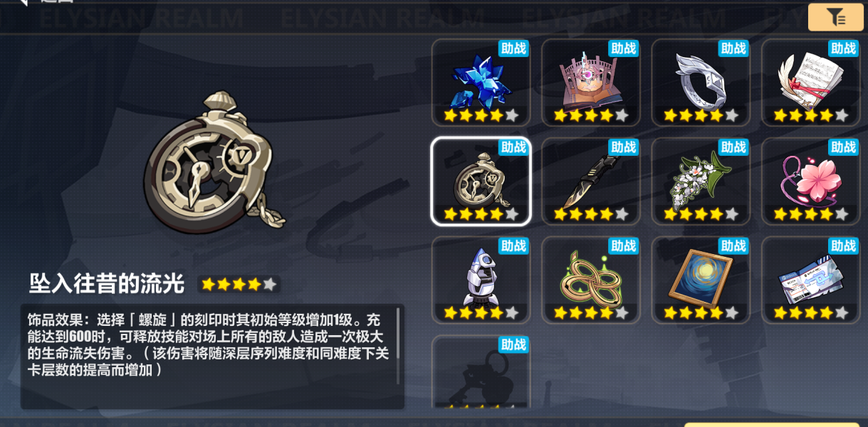Pick the pink sakura flower item
This screenshot has width=868, height=427.
coord(811,181)
